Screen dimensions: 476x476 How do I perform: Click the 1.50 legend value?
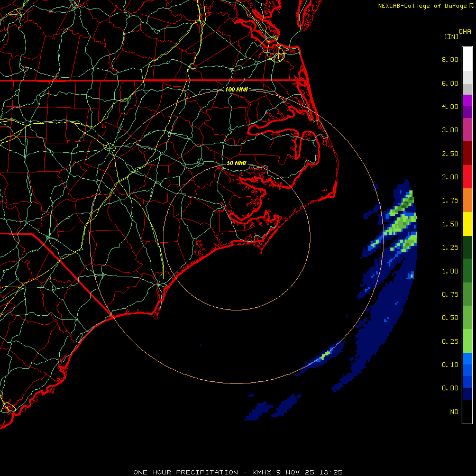[x=450, y=224]
